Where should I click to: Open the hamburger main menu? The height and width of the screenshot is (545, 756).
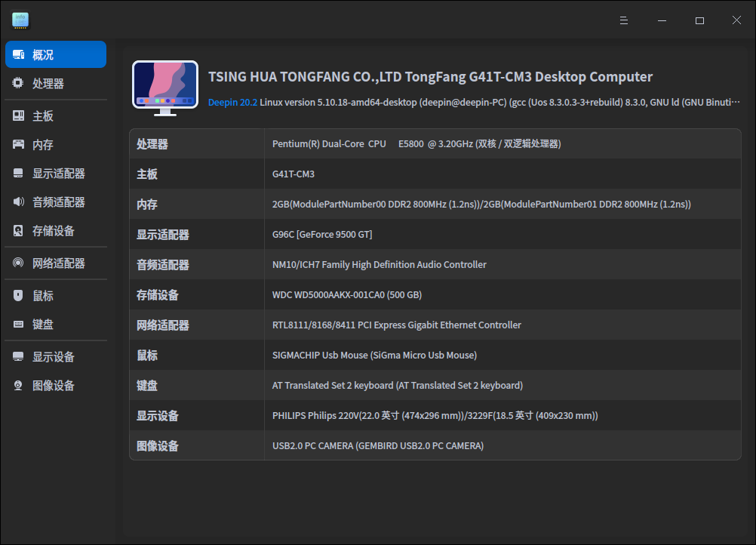point(624,20)
